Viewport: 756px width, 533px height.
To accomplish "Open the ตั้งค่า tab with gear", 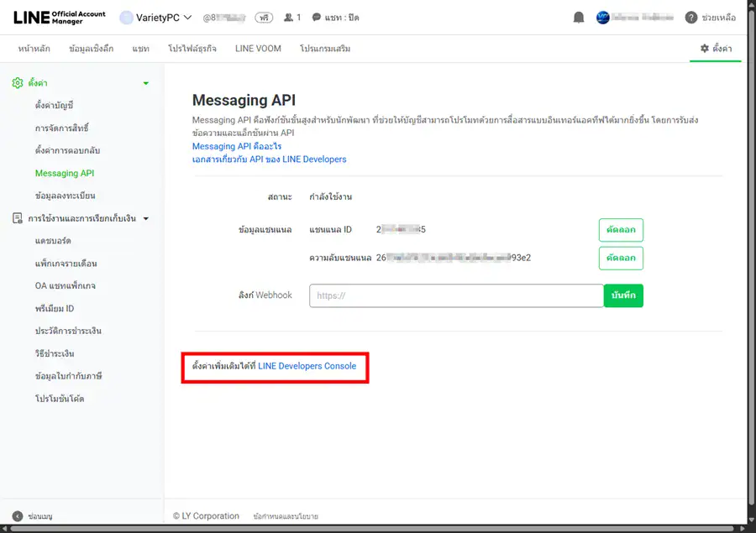I will pyautogui.click(x=716, y=48).
